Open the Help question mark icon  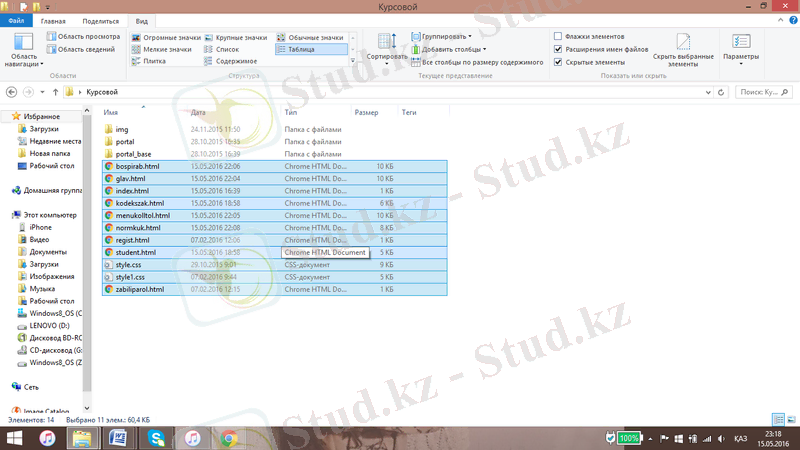pyautogui.click(x=793, y=20)
